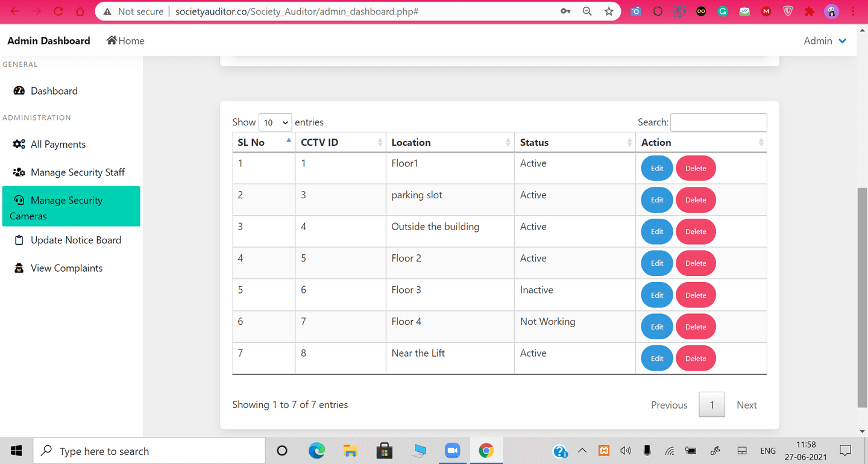Edit the Floor 2 camera
Screen dimensions: 868x464
tap(657, 263)
